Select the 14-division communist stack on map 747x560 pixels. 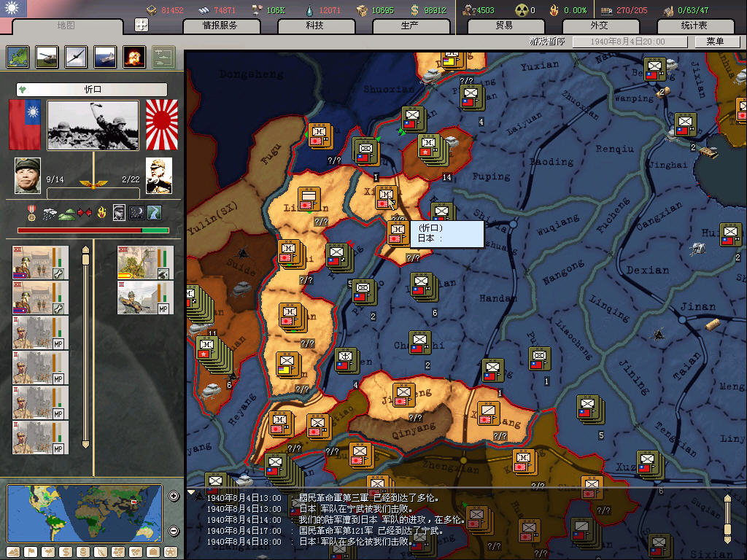pos(431,149)
